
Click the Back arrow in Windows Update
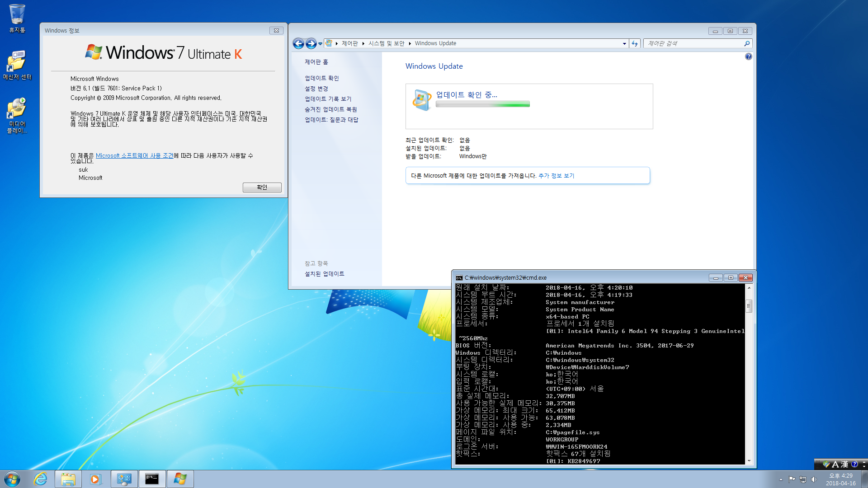click(298, 43)
